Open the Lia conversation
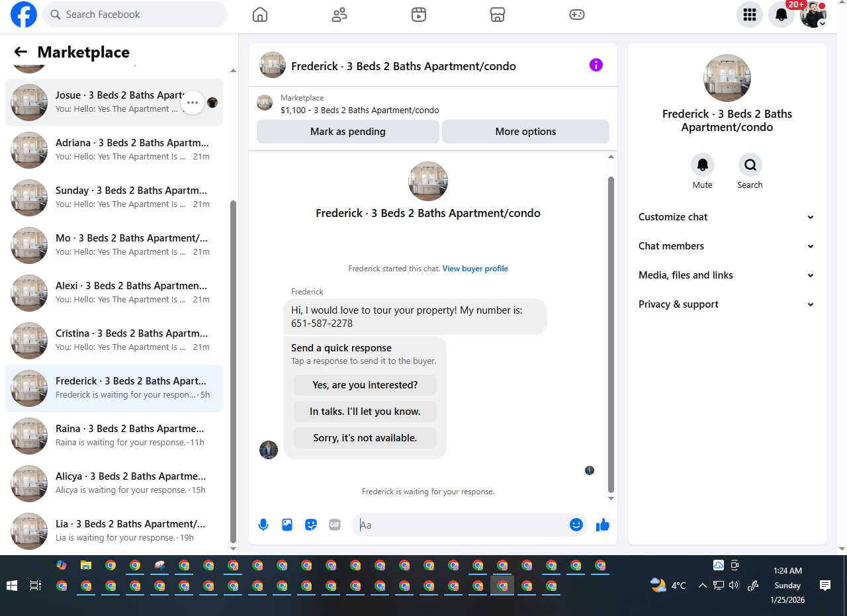The image size is (847, 616). tap(114, 531)
